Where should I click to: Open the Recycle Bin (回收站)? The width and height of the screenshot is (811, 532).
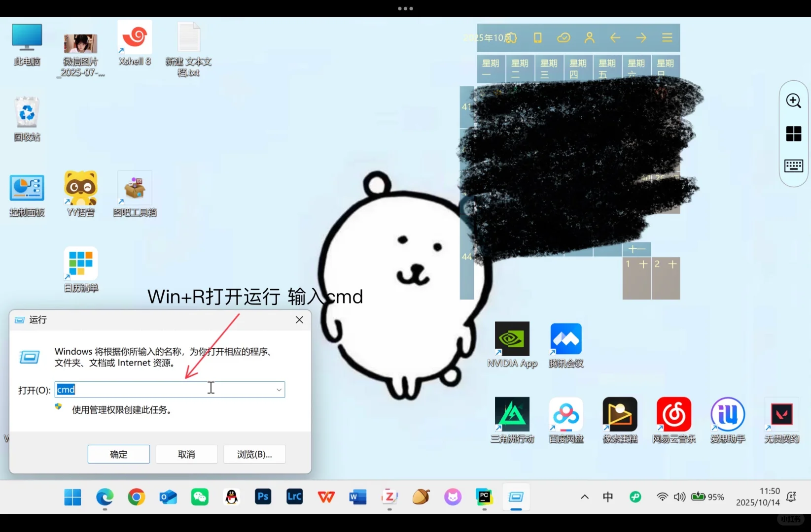27,112
